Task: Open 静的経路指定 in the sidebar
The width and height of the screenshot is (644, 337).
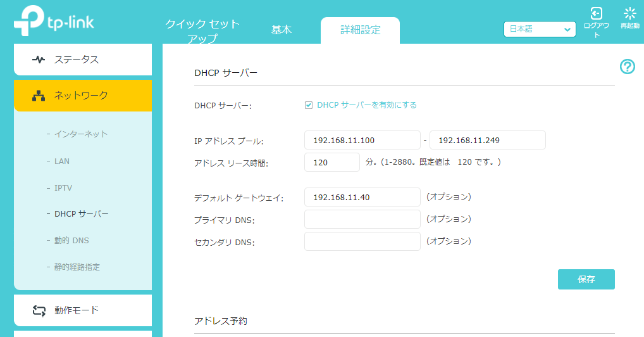Action: tap(77, 267)
